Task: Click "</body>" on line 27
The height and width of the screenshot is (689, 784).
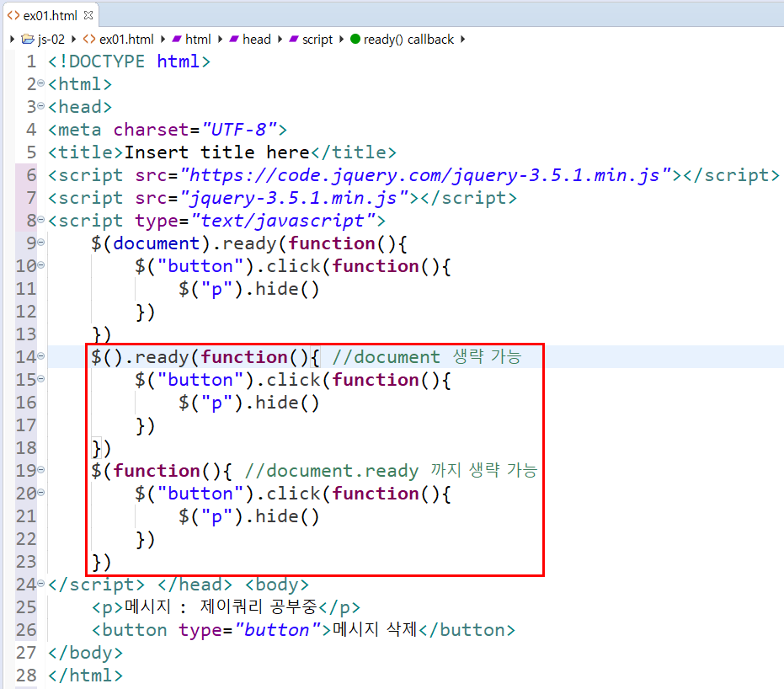Action: [85, 653]
